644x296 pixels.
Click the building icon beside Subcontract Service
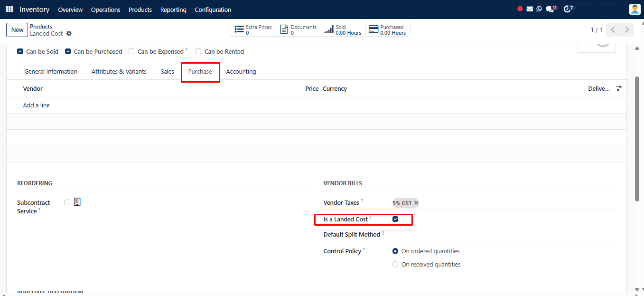(77, 202)
